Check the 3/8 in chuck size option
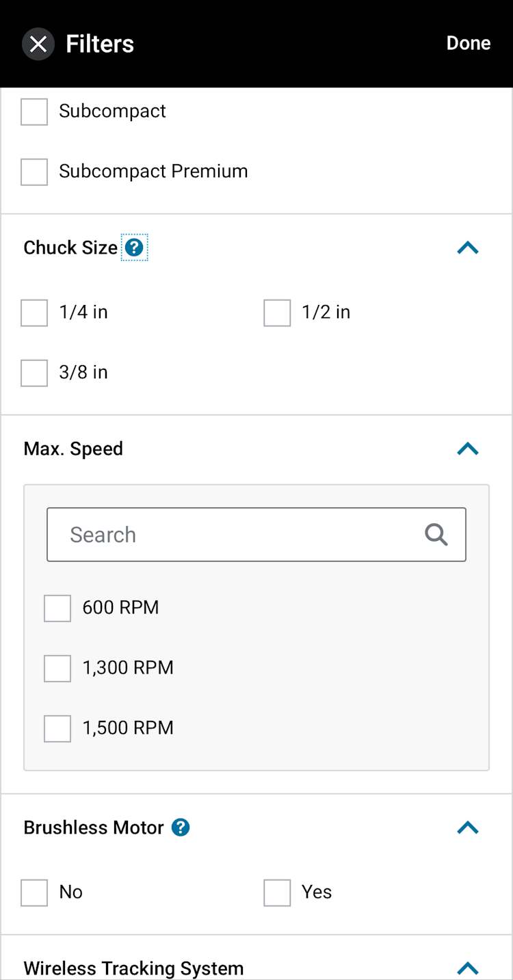The height and width of the screenshot is (980, 513). 34,373
